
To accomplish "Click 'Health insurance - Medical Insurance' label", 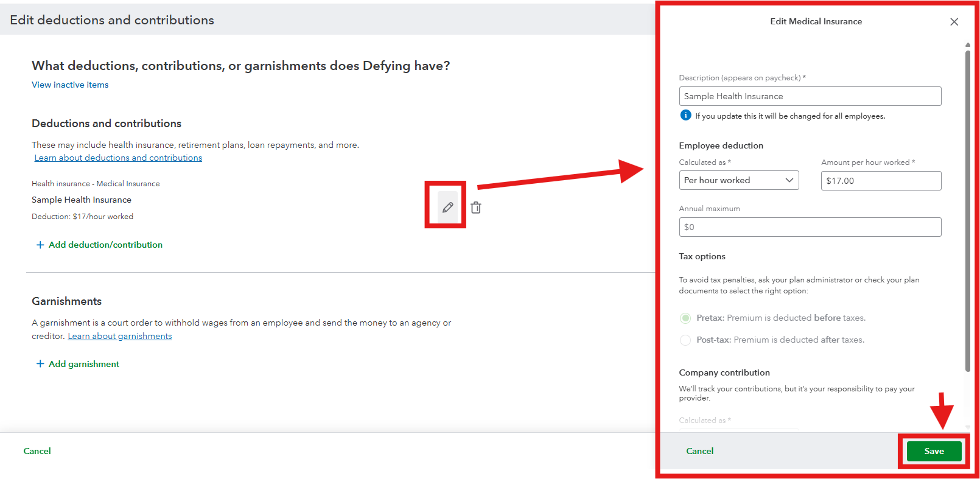I will [96, 184].
